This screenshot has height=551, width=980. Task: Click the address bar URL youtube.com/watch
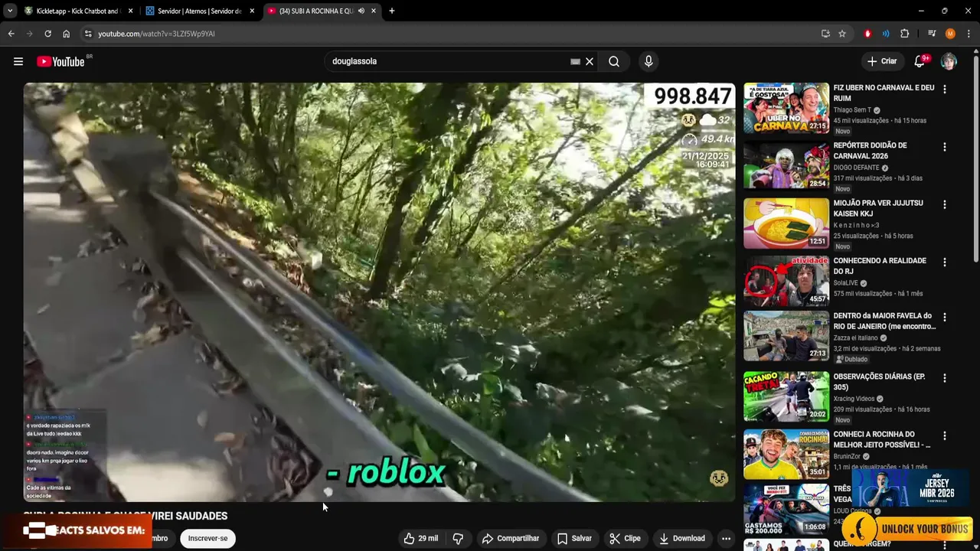pyautogui.click(x=156, y=34)
